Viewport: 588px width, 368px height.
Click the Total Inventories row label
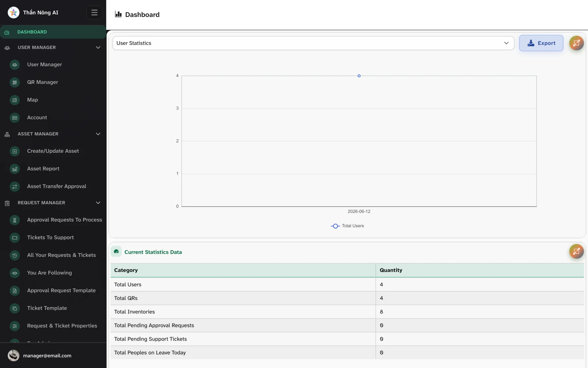tap(134, 312)
